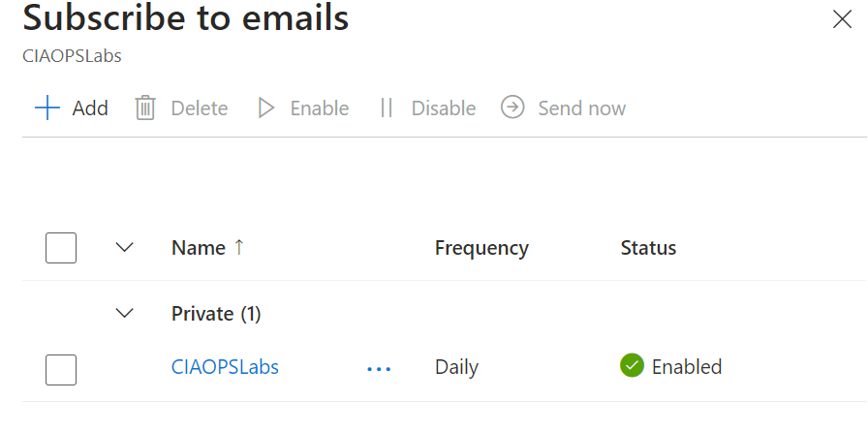Image resolution: width=868 pixels, height=431 pixels.
Task: Select the CIAOPSLabs subscription row checkbox
Action: tap(61, 369)
